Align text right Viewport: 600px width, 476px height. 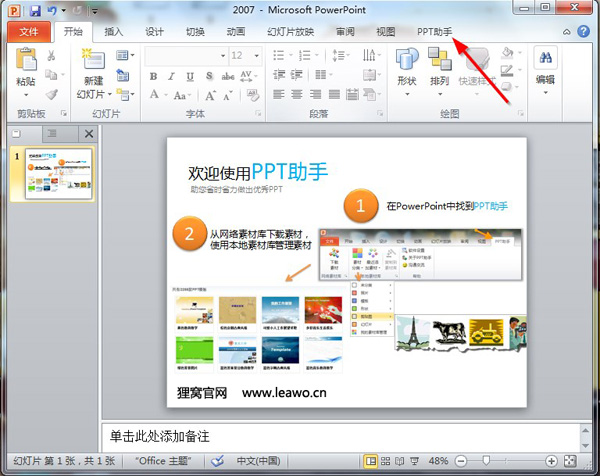pyautogui.click(x=315, y=94)
